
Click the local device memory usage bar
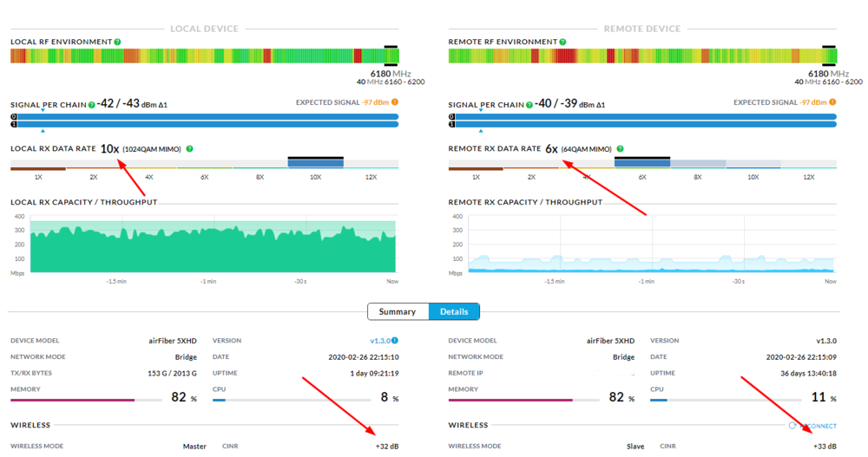coord(85,400)
